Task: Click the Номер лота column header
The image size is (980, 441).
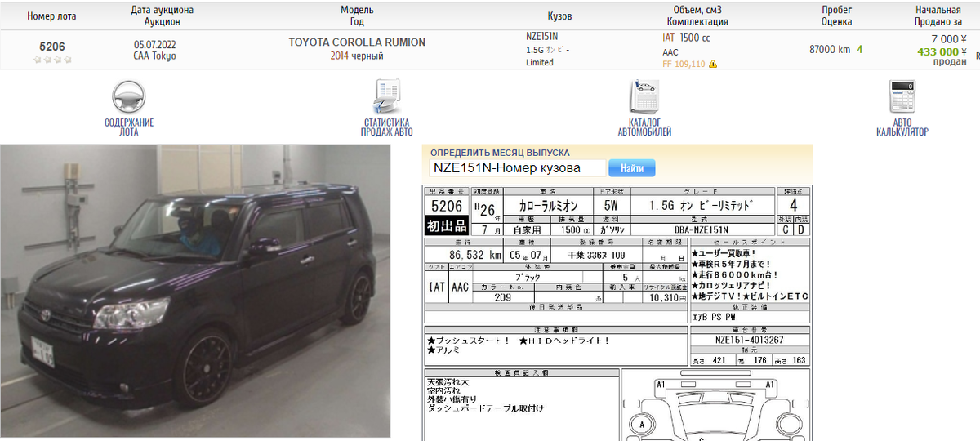Action: click(x=51, y=16)
